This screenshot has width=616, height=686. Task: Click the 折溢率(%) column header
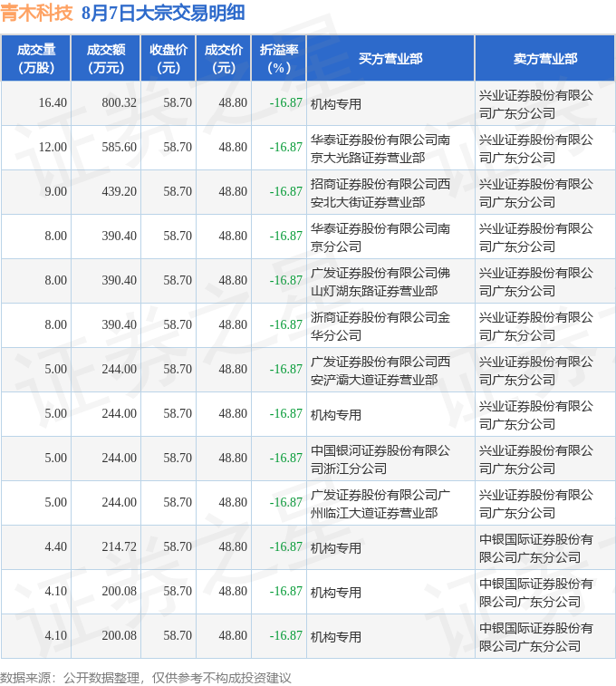point(279,59)
